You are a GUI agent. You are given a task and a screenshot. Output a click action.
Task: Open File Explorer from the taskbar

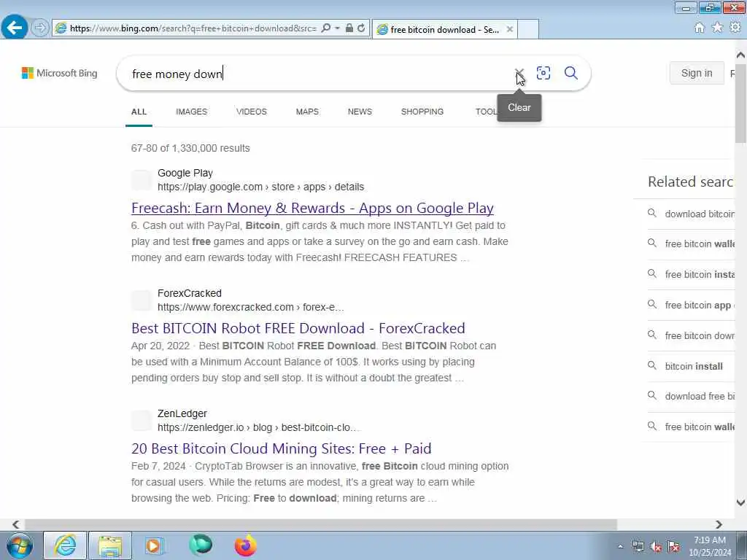110,545
